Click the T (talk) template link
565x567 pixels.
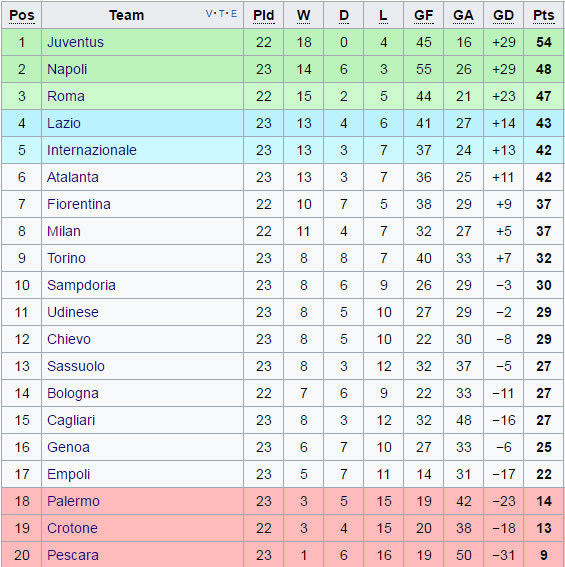pyautogui.click(x=221, y=14)
